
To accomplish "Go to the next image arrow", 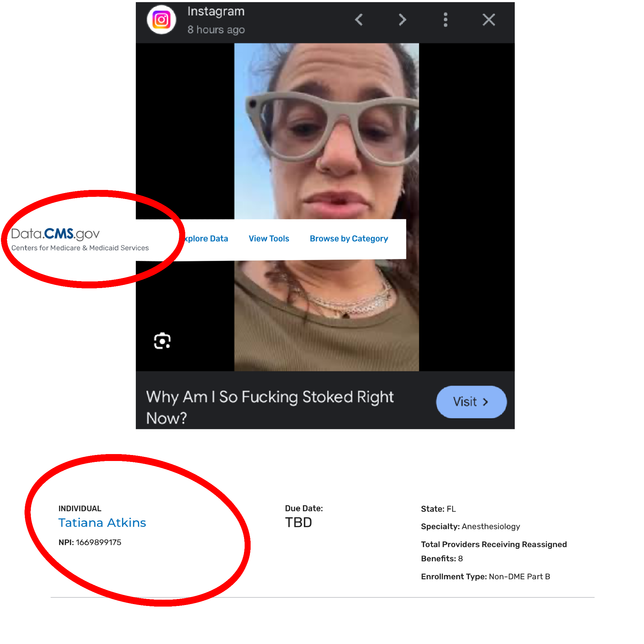I will tap(403, 20).
